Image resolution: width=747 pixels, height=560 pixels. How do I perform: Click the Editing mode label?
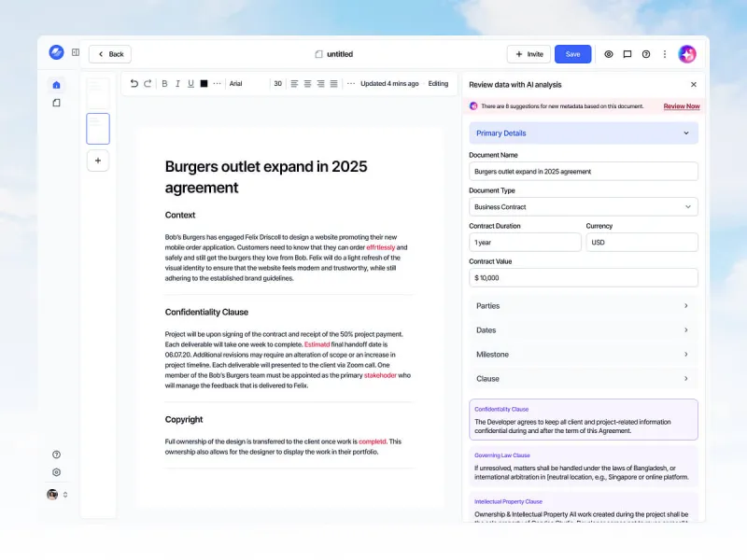point(438,83)
